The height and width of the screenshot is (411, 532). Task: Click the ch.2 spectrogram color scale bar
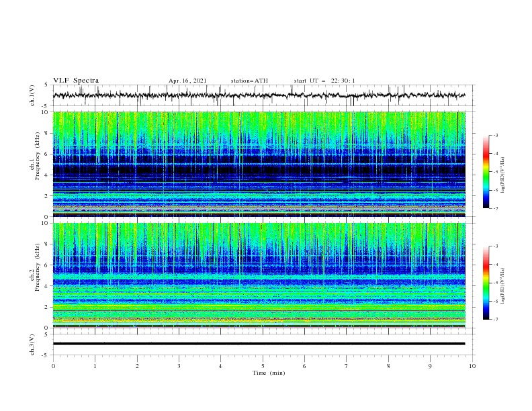click(x=486, y=283)
